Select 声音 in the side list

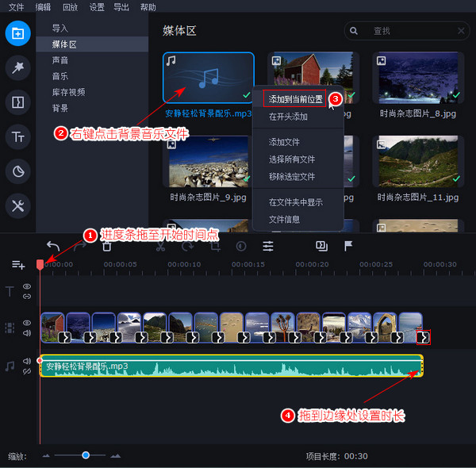pos(92,60)
